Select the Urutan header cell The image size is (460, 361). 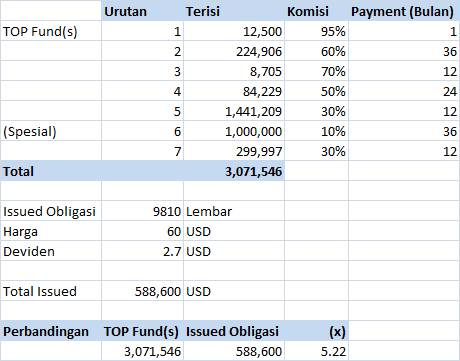pyautogui.click(x=142, y=11)
